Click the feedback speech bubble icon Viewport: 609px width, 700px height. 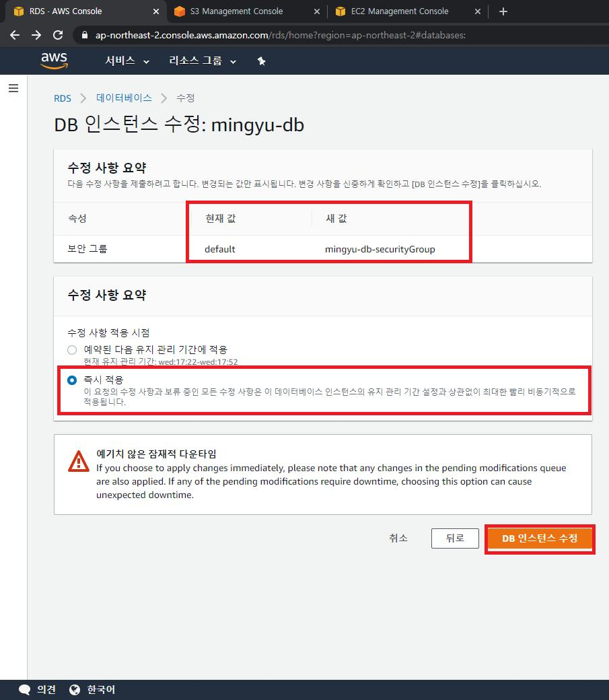[24, 690]
